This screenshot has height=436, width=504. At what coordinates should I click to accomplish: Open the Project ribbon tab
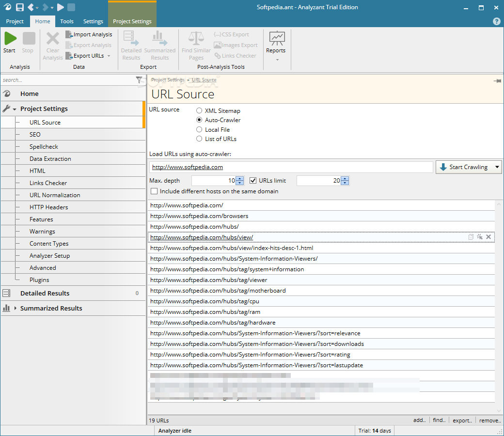coord(15,21)
